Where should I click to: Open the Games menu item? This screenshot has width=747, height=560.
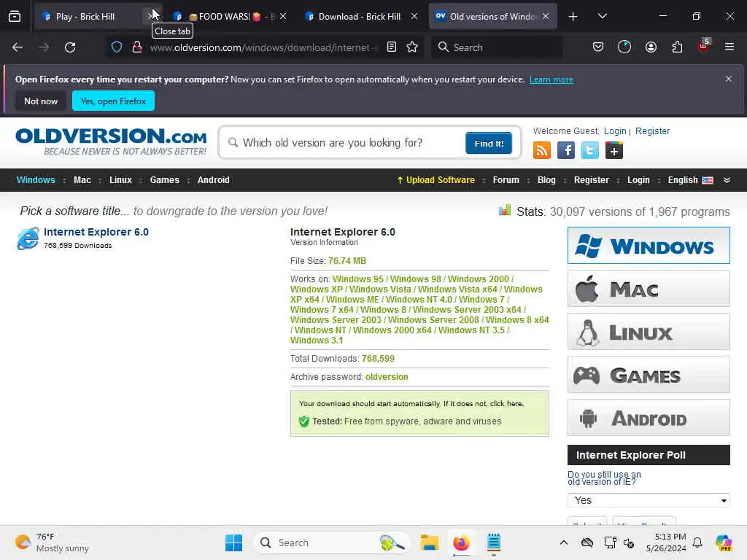point(164,180)
